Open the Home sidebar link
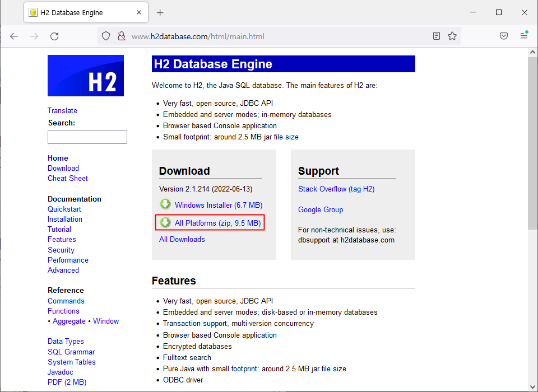The image size is (538, 392). 58,158
